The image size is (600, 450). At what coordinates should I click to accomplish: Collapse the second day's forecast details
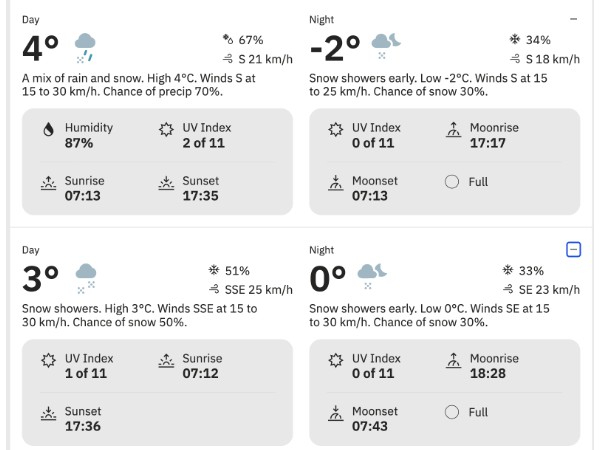tap(573, 249)
